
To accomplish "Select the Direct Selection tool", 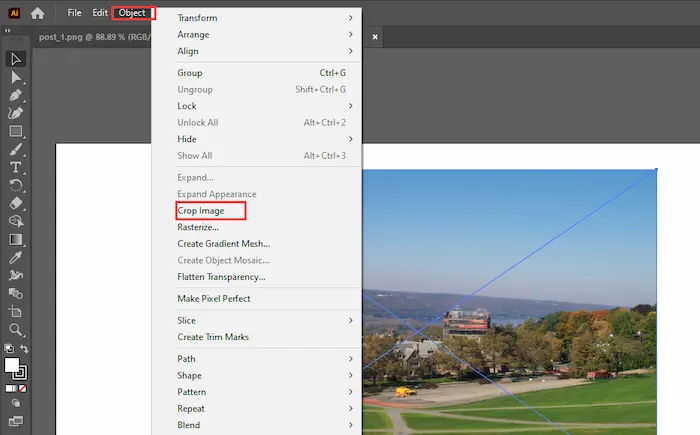I will pyautogui.click(x=16, y=76).
